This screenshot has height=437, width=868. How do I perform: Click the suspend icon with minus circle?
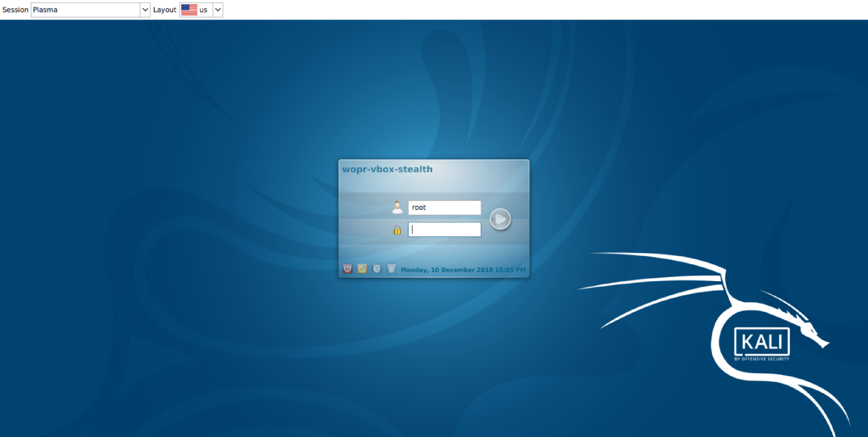[x=377, y=269]
